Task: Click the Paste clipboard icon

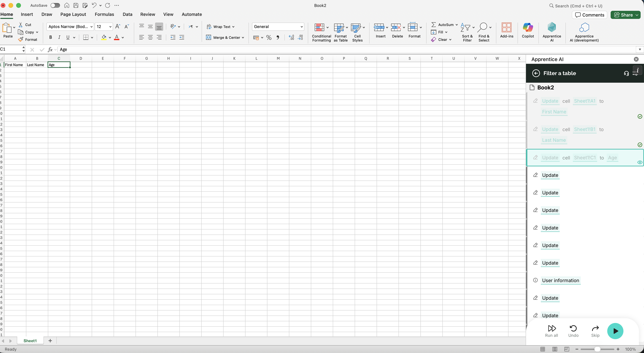Action: pos(7,28)
